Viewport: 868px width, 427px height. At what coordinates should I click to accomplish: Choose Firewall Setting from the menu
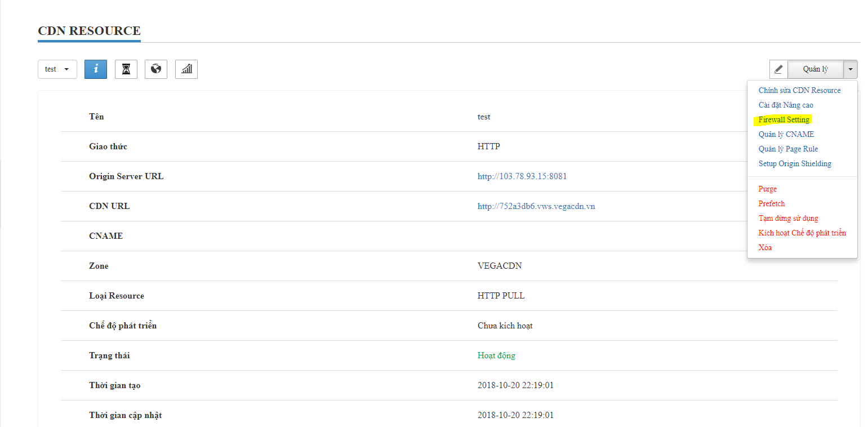tap(784, 119)
